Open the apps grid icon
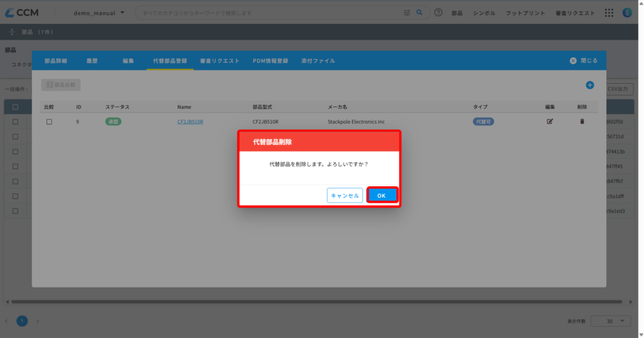Screen dimensions: 644x338 [609, 13]
